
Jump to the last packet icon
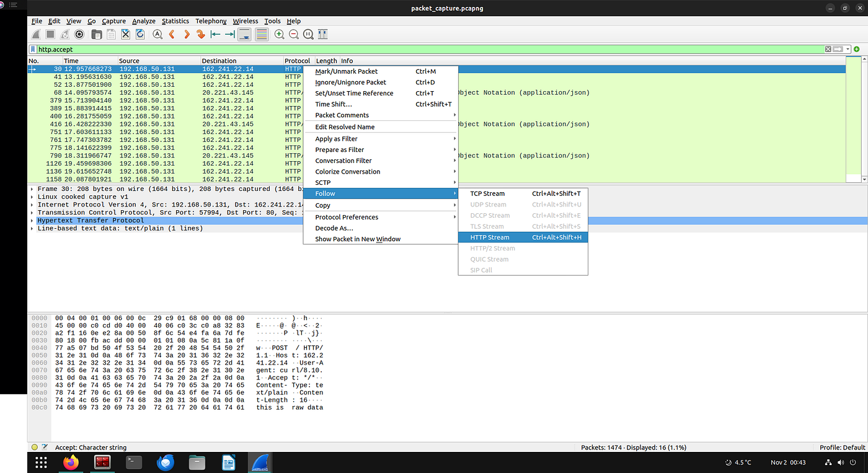tap(229, 35)
